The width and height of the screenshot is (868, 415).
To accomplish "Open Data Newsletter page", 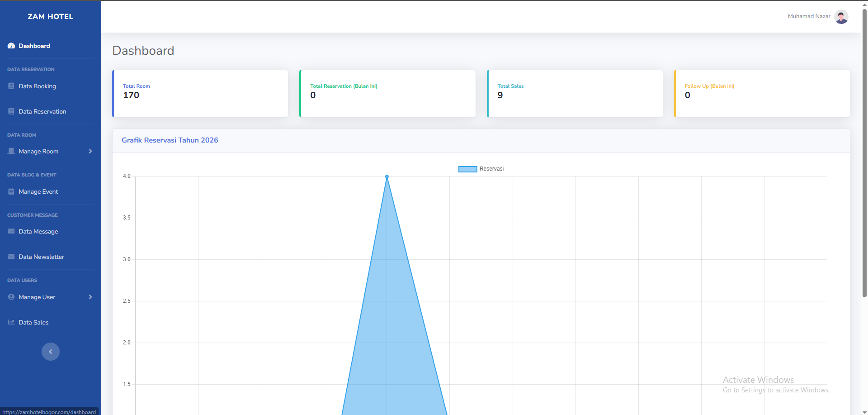I will pyautogui.click(x=51, y=257).
